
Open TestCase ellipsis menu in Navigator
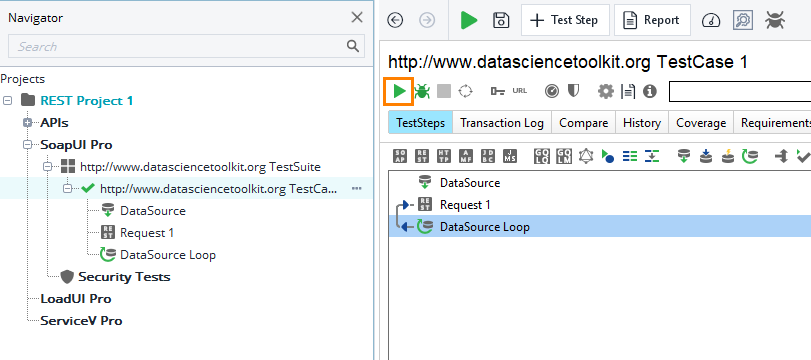[356, 189]
